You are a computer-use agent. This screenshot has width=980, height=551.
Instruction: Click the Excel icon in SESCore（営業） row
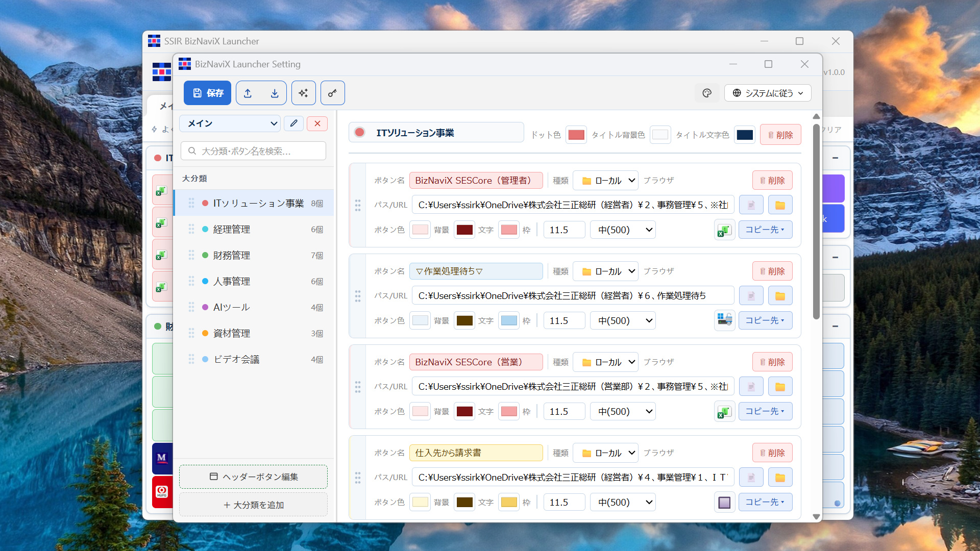pyautogui.click(x=724, y=411)
